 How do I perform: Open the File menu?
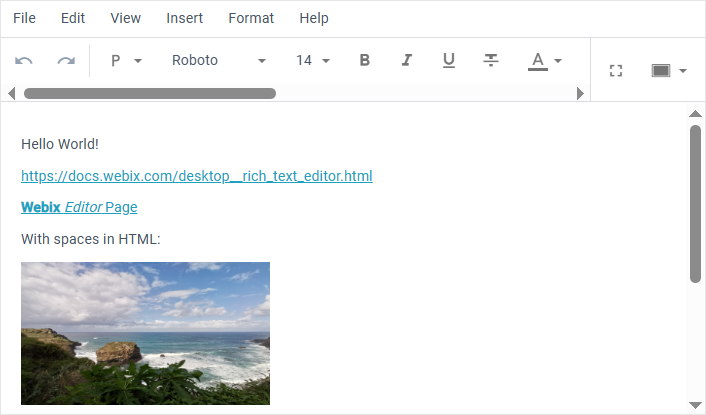[x=24, y=18]
